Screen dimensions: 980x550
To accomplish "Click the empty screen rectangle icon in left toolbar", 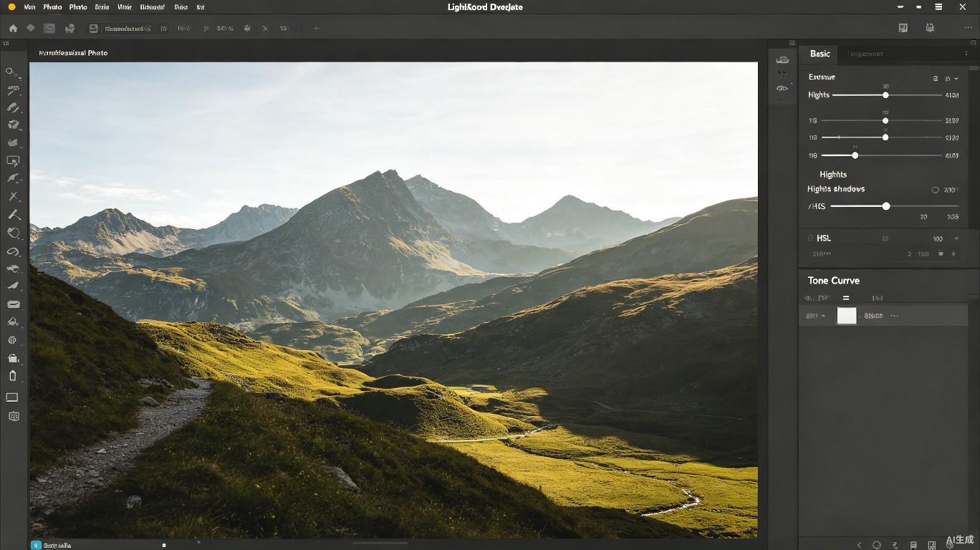I will [x=12, y=397].
